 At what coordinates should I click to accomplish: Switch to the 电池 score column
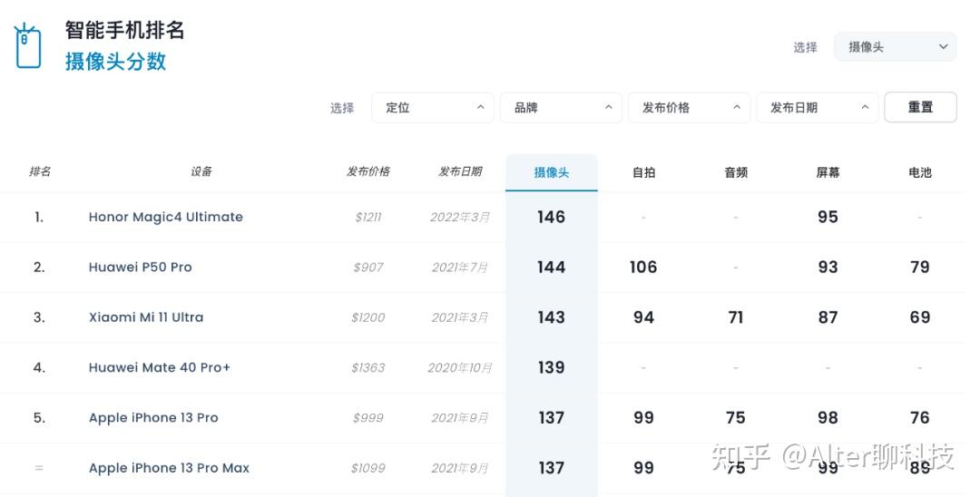(920, 172)
